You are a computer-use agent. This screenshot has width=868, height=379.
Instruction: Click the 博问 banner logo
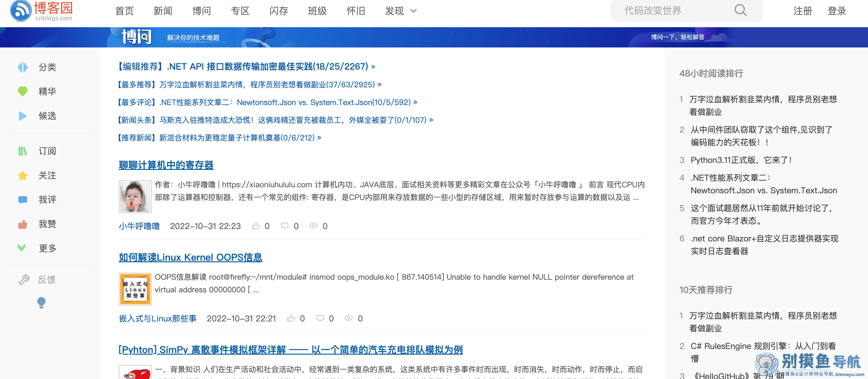[x=137, y=37]
